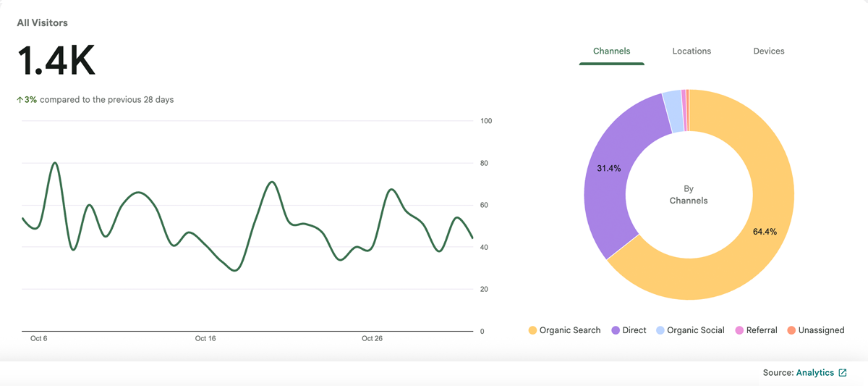Click the Oct 16 date axis label
Image resolution: width=868 pixels, height=386 pixels.
(205, 339)
